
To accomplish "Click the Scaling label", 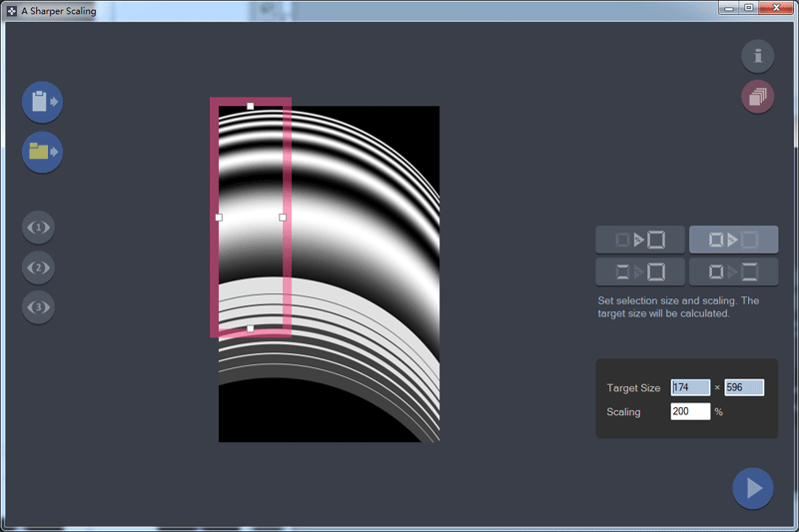I will [x=623, y=412].
